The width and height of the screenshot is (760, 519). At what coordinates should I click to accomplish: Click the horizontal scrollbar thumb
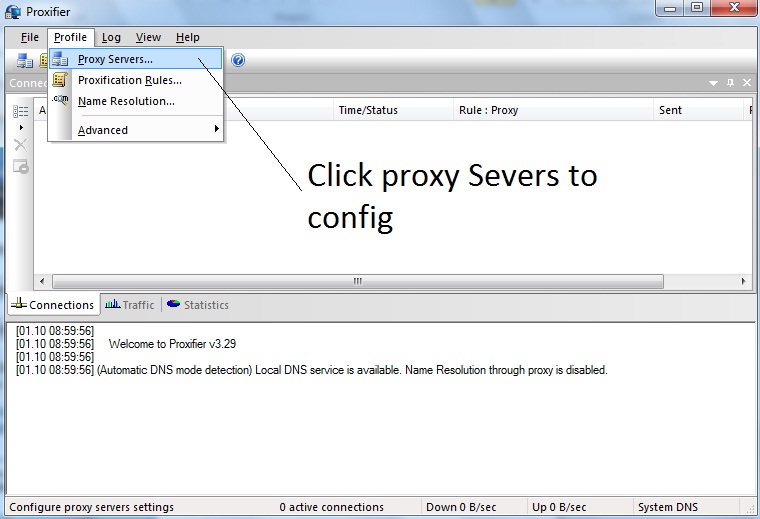point(358,281)
